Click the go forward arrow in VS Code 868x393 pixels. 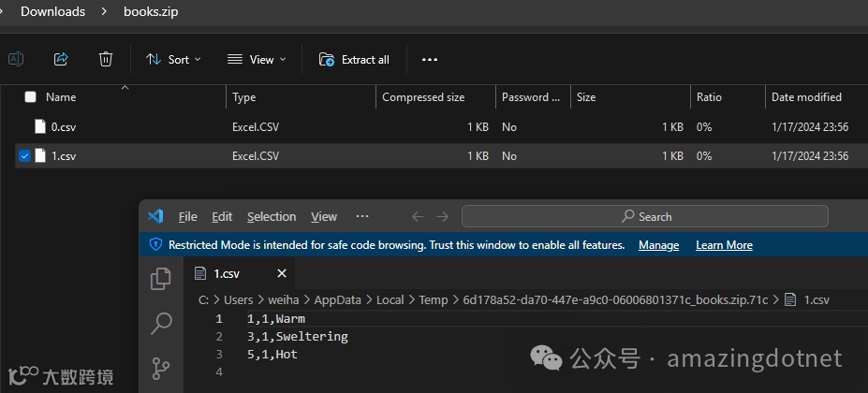[444, 216]
